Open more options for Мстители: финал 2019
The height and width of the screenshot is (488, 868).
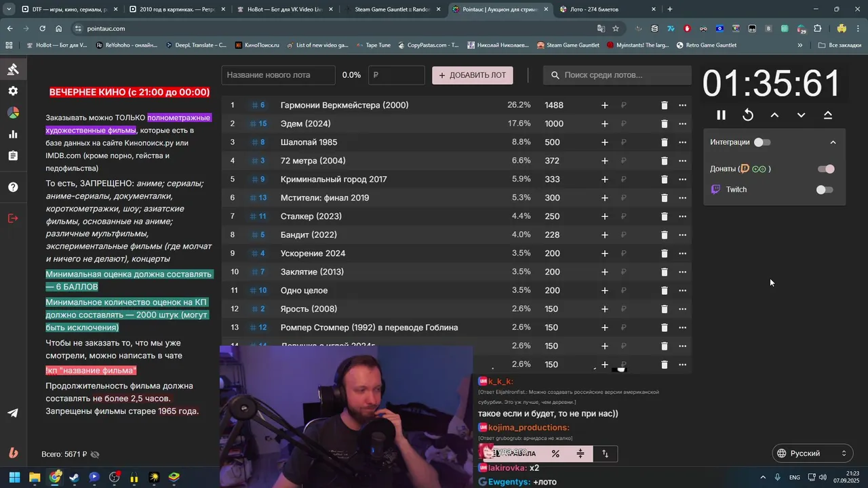(682, 198)
